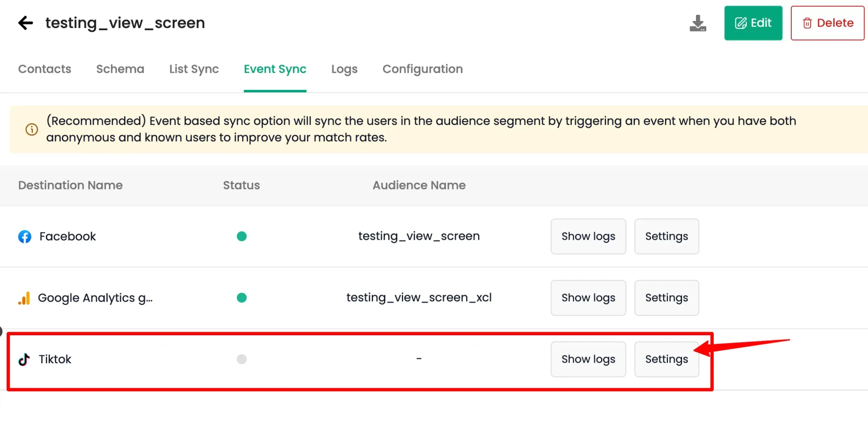
Task: Go back using the left arrow
Action: tap(25, 23)
